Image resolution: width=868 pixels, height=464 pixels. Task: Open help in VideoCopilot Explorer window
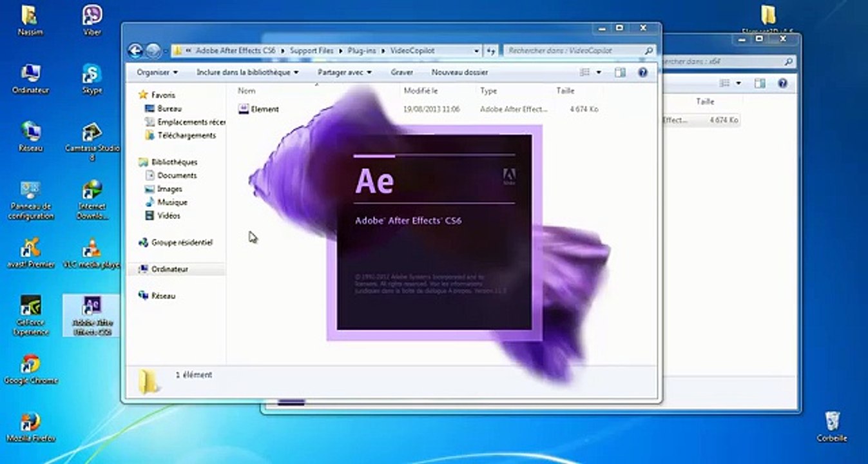click(642, 73)
